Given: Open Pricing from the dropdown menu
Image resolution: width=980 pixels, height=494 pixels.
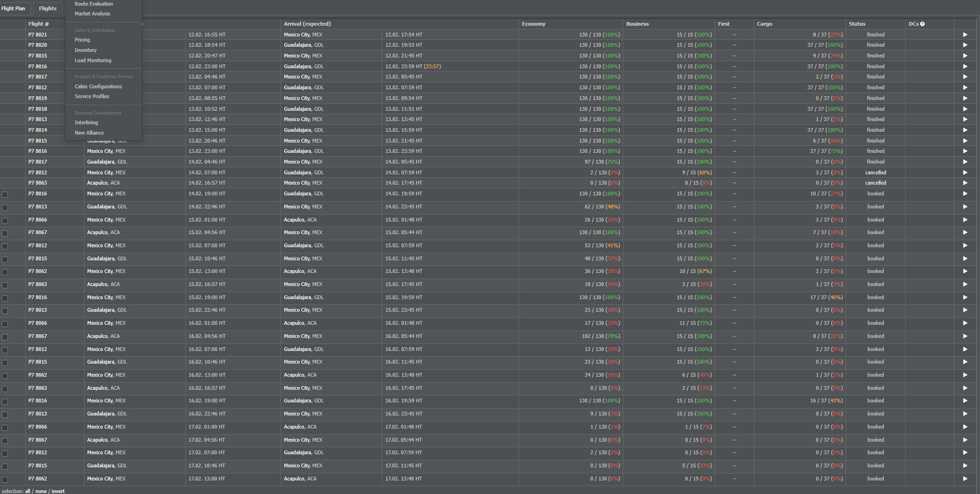Looking at the screenshot, I should 82,40.
